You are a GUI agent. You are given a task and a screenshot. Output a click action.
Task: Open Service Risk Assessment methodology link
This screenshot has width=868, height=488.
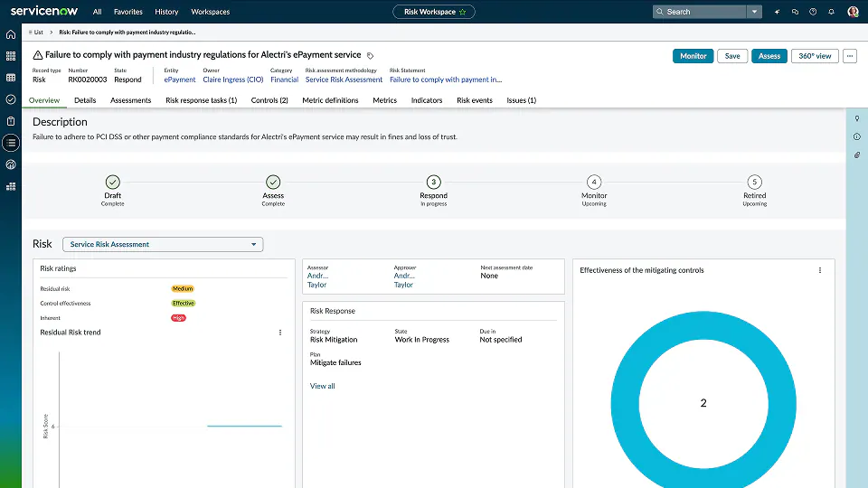coord(344,80)
